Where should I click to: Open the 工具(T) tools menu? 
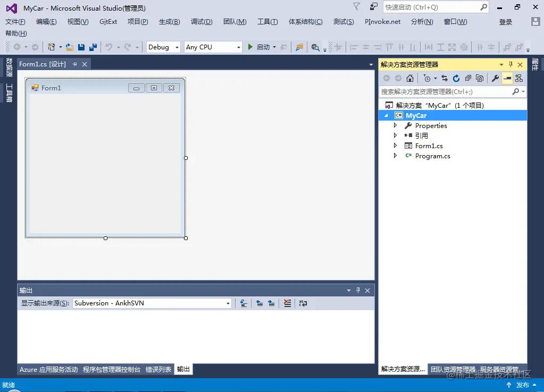(267, 21)
